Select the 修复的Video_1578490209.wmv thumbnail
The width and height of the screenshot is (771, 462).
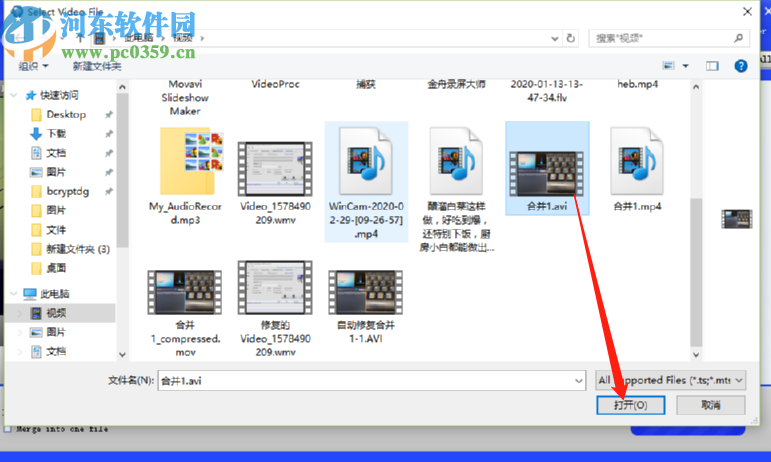[275, 288]
